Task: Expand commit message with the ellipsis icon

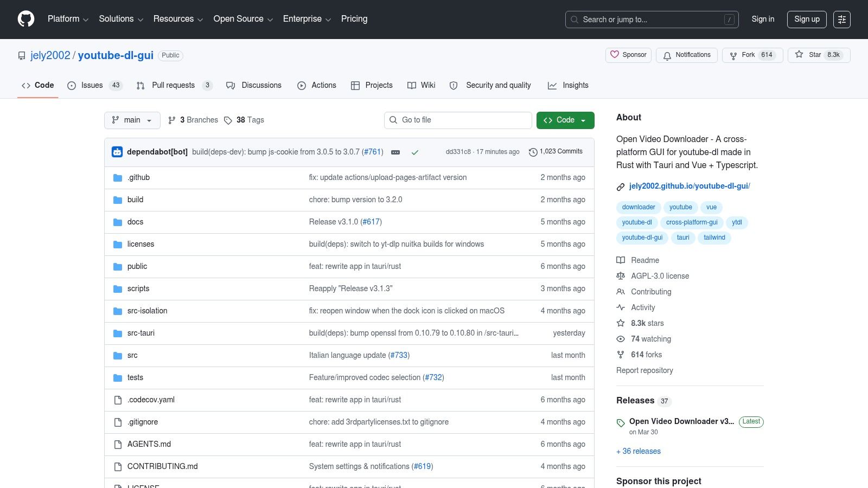Action: pos(395,152)
